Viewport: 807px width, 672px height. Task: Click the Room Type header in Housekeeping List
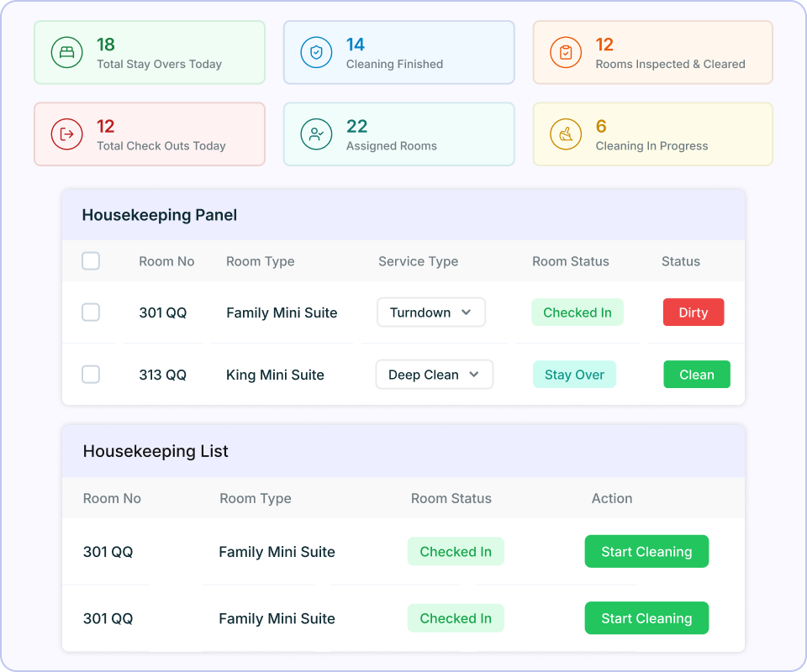pos(256,498)
